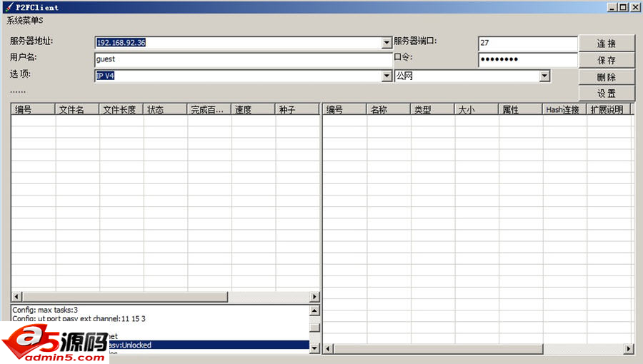Open the 系统菜单S menu
Viewport: 643px width, 364px height.
[24, 21]
